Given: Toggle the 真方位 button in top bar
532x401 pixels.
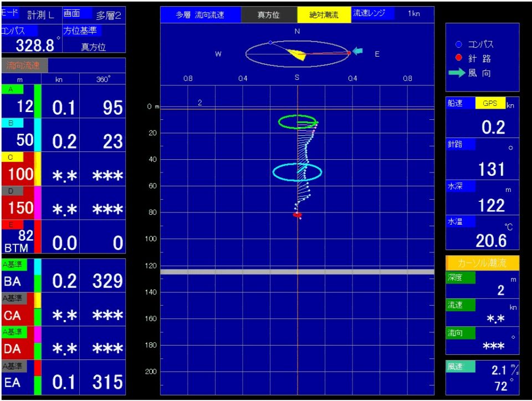Looking at the screenshot, I should (x=269, y=15).
